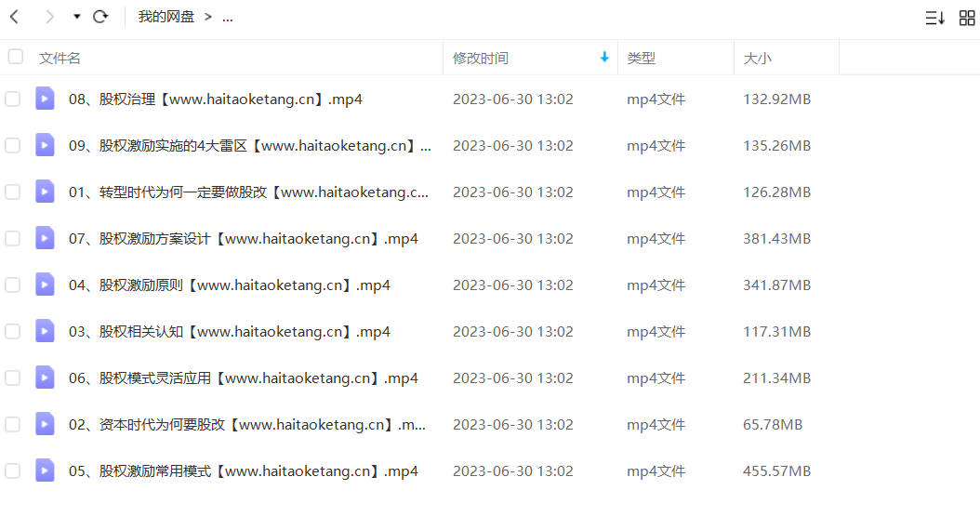Viewport: 980px width, 530px height.
Task: Check the box for 08、股权治理
Action: 12,99
